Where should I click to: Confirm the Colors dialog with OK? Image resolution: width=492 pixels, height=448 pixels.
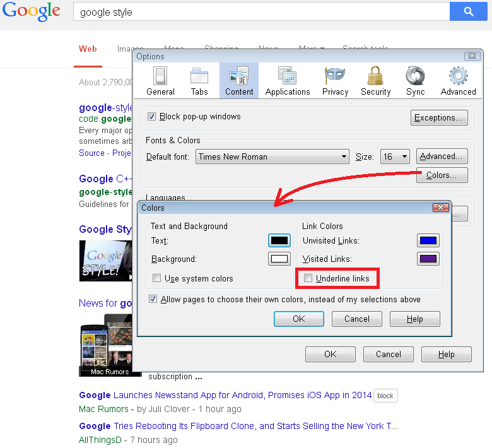tap(299, 319)
